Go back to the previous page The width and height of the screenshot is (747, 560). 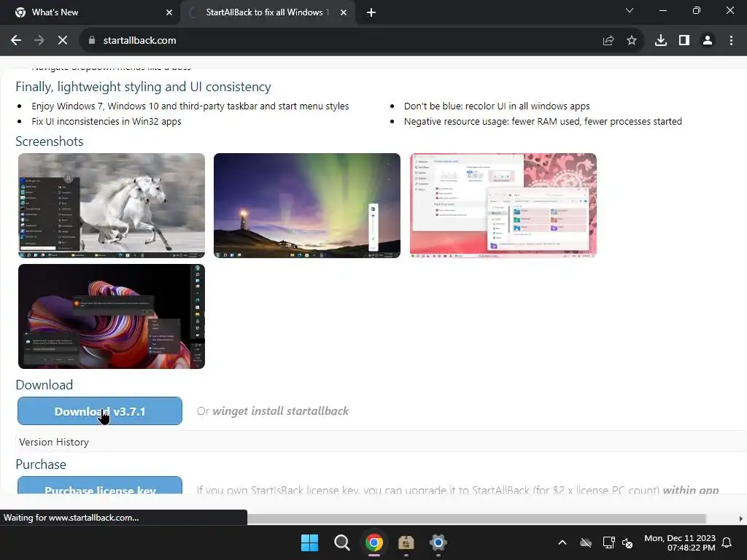(16, 41)
